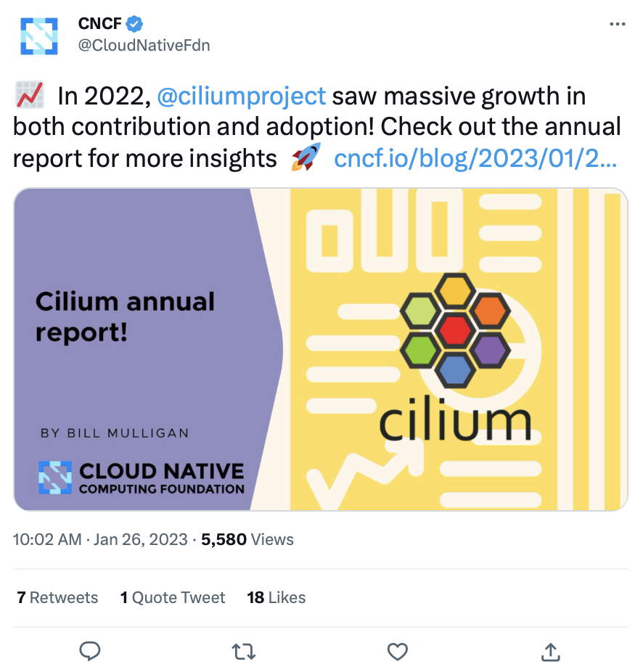Click the blue verified badge
643x672 pixels.
pos(134,24)
